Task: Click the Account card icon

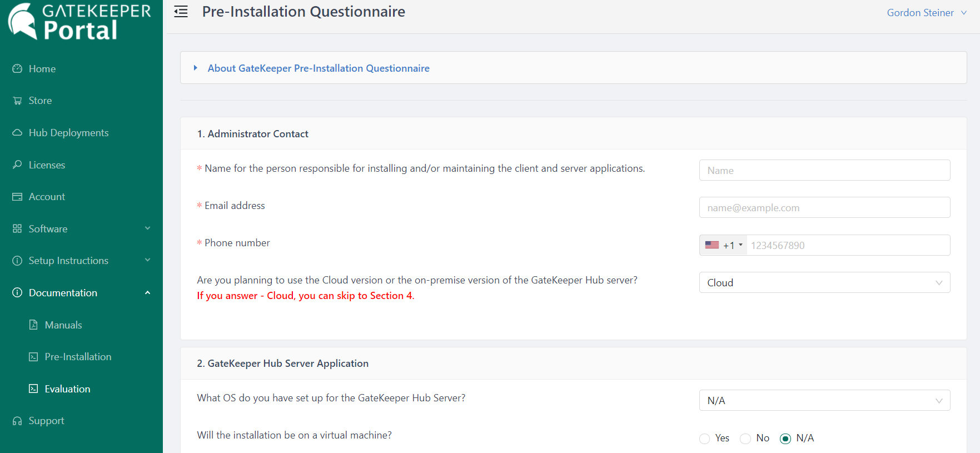Action: point(17,197)
